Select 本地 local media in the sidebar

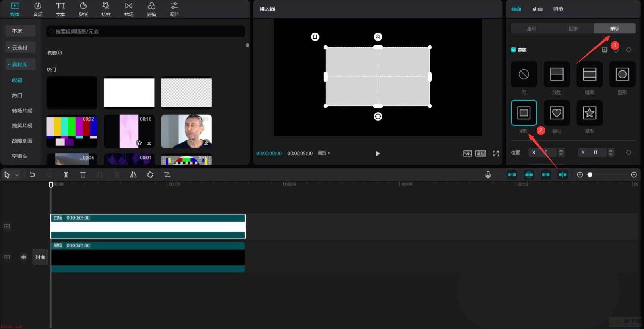point(21,31)
